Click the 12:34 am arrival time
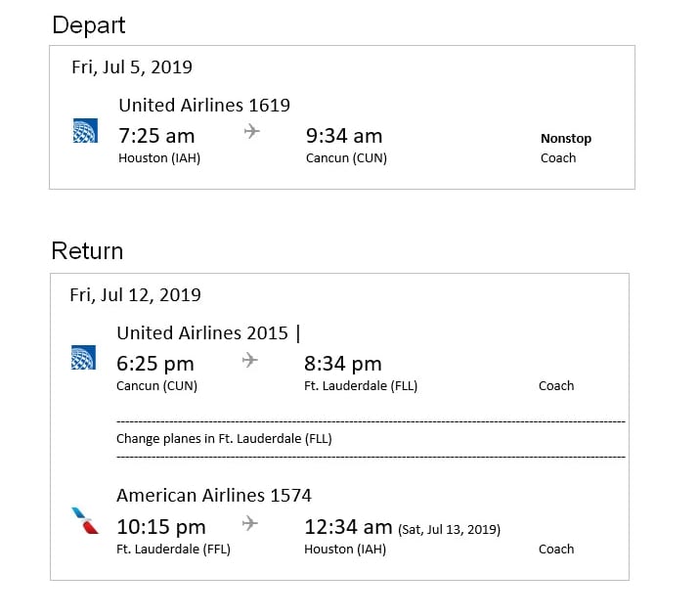This screenshot has width=699, height=616. tap(348, 527)
